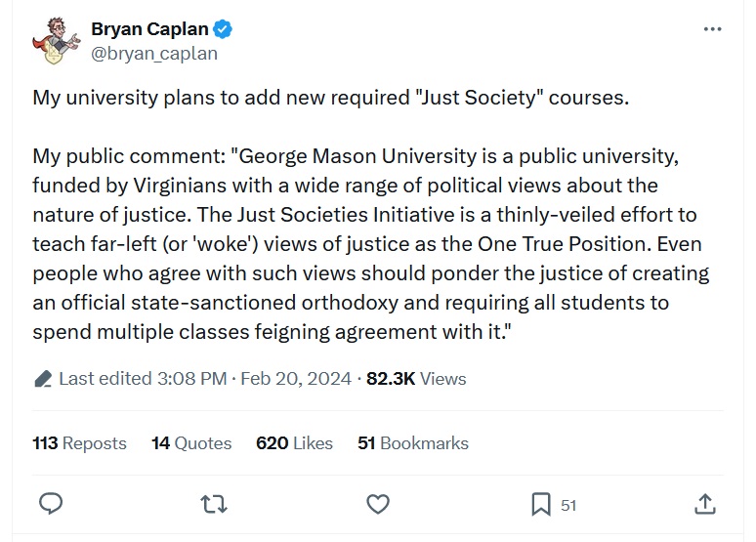Click the 82.3K Views count

pyautogui.click(x=416, y=379)
